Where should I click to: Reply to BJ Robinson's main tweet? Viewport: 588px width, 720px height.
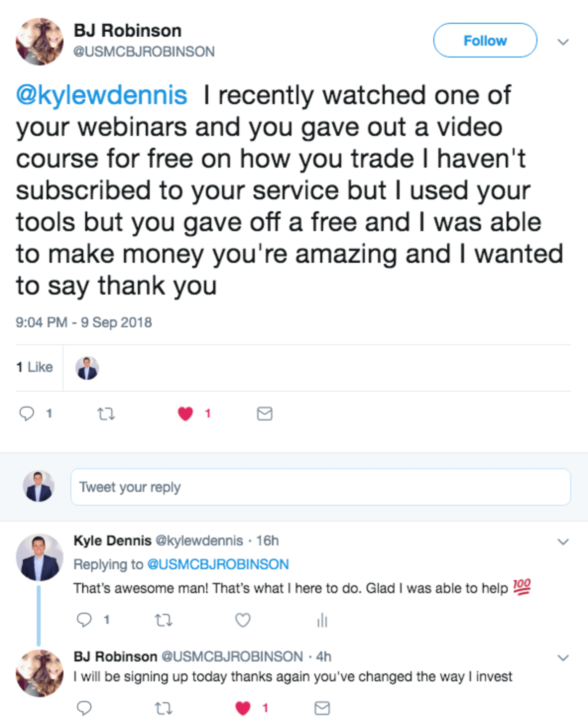[x=27, y=413]
